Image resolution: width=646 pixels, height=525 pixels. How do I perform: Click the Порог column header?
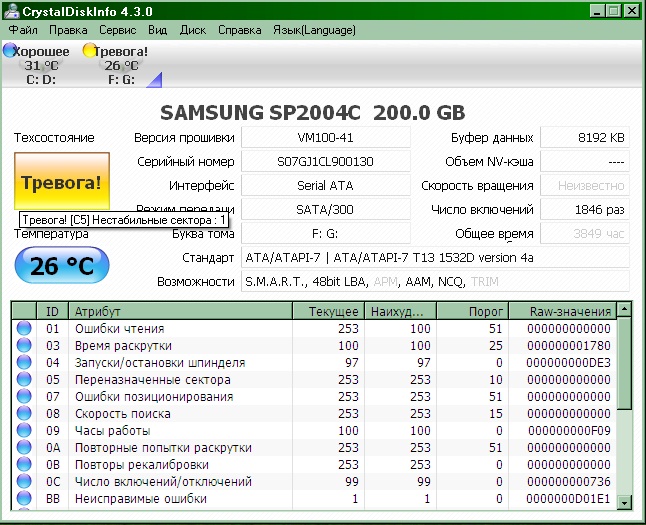point(473,311)
